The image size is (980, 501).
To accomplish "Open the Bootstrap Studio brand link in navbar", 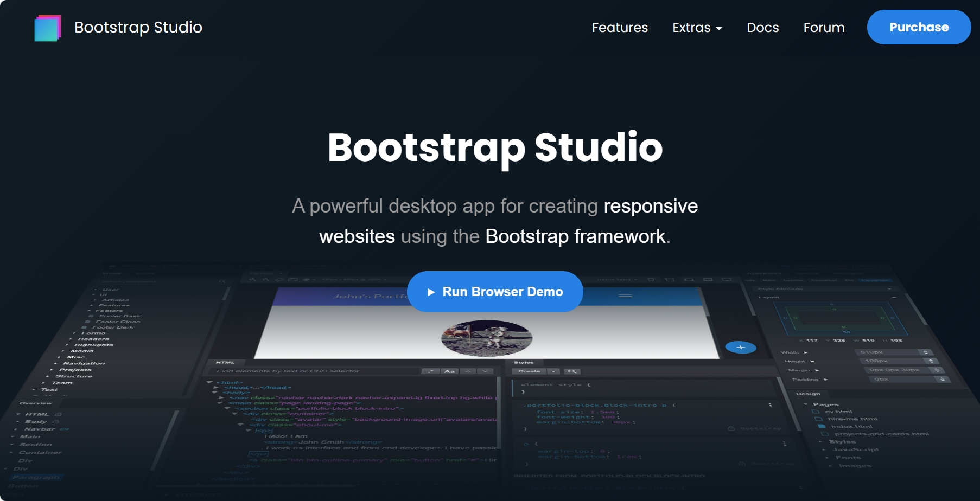I will tap(138, 27).
